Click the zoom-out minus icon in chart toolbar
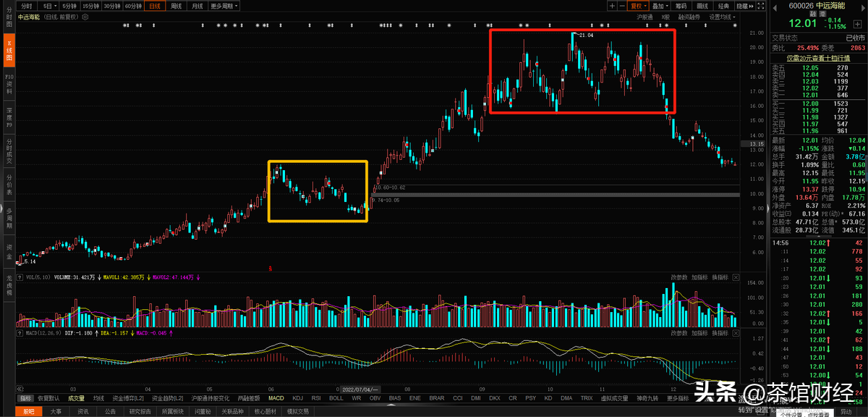This screenshot has height=417, width=868. point(622,6)
